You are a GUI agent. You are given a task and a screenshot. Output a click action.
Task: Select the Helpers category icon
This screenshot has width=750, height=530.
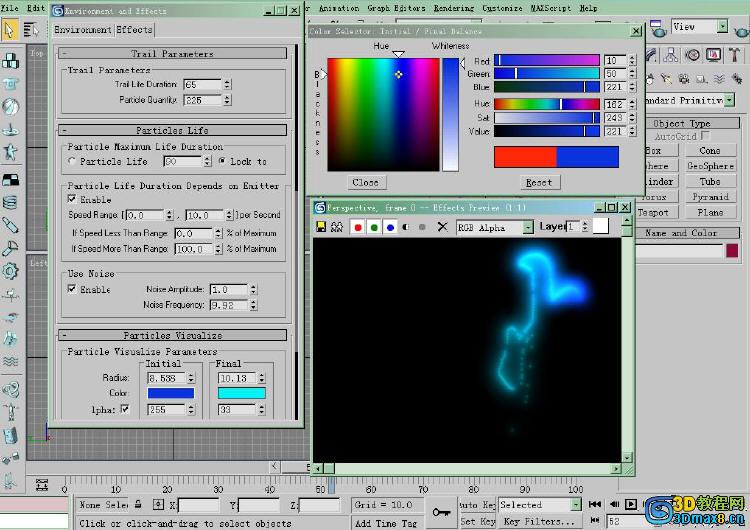702,79
